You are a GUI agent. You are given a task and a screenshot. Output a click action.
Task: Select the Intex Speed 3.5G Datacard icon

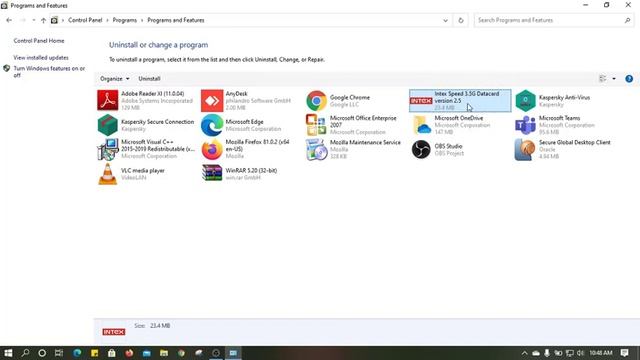click(421, 100)
